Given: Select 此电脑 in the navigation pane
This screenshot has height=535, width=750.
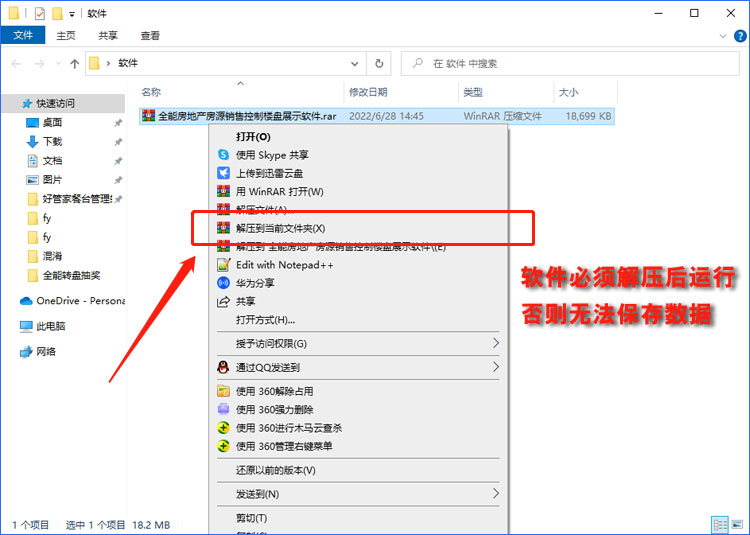Looking at the screenshot, I should 50,326.
